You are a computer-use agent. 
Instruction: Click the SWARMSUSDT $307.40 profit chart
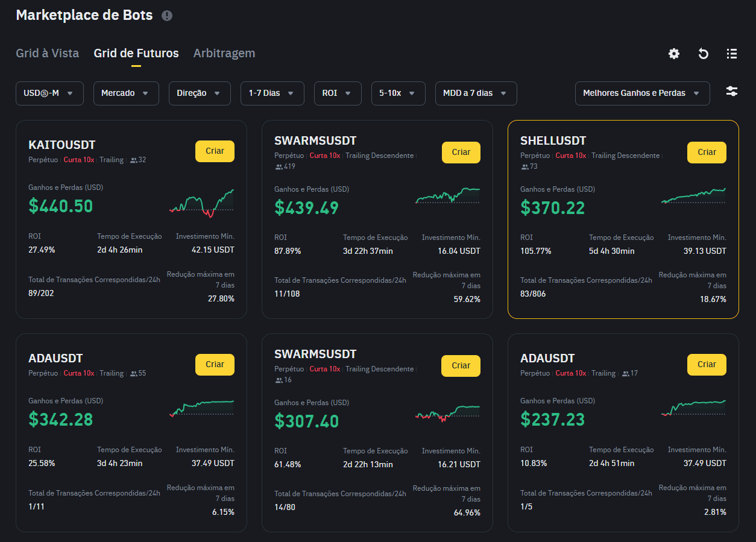[x=448, y=413]
